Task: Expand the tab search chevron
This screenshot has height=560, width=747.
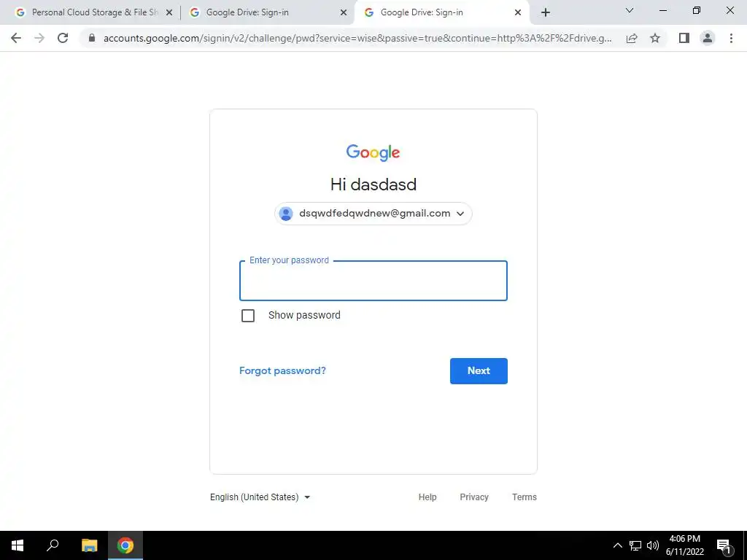Action: pos(630,10)
